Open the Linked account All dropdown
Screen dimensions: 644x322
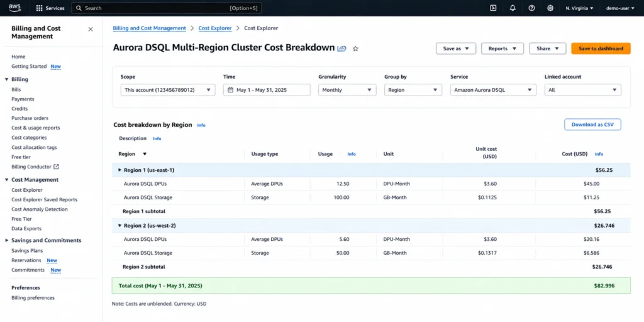[x=583, y=90]
